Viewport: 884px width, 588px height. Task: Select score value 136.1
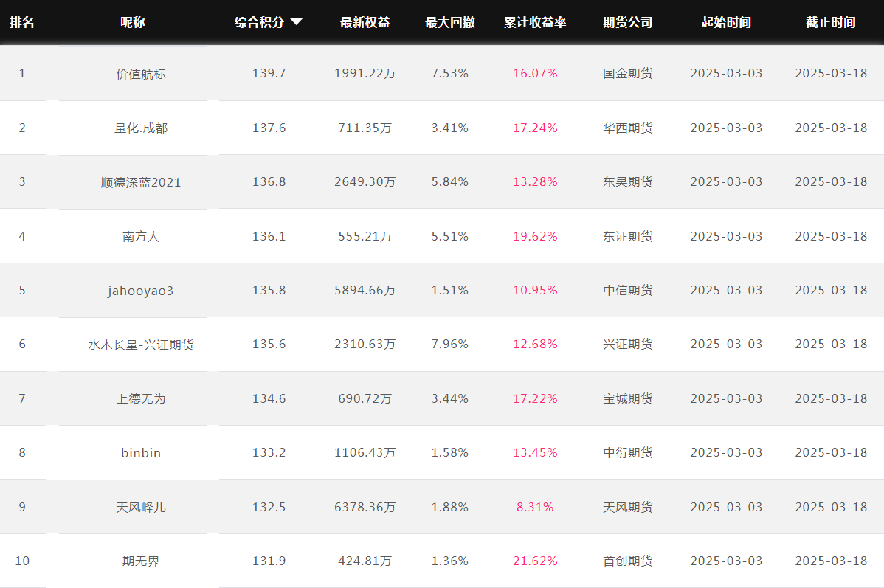coord(269,236)
